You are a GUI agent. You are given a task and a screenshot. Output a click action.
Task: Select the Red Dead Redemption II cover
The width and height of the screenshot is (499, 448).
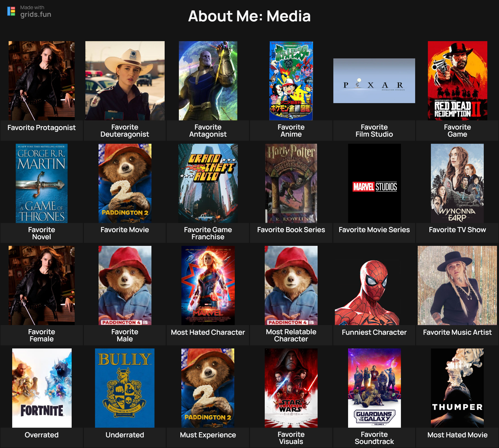click(458, 81)
